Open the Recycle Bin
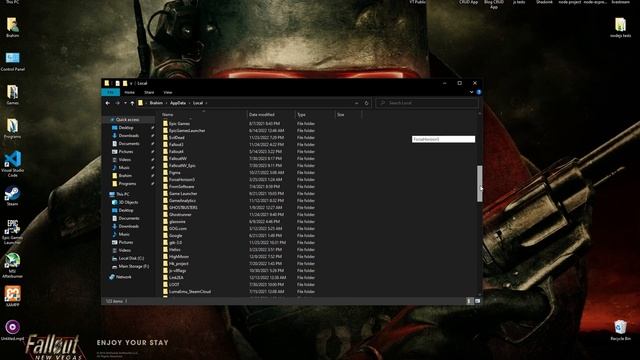Screen dimensions: 640x360 620,330
